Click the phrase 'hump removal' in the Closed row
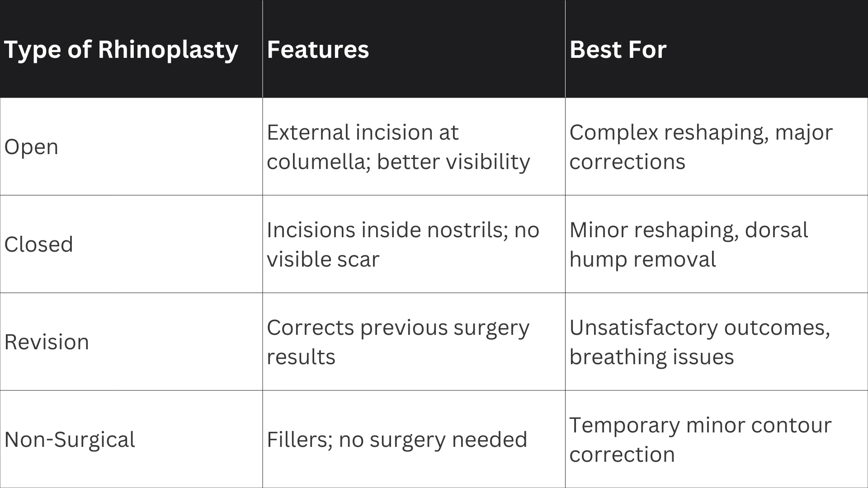868x488 pixels. tap(642, 259)
